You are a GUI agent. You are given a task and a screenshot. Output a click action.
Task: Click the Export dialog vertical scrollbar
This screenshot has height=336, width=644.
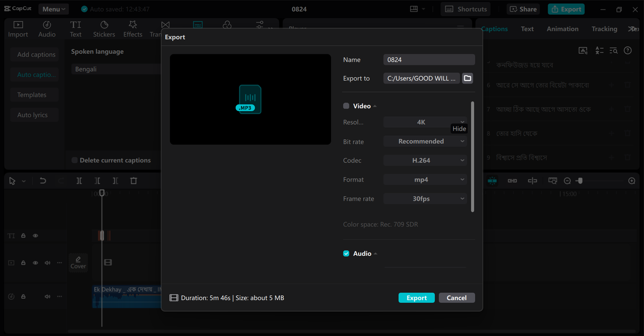pos(472,157)
